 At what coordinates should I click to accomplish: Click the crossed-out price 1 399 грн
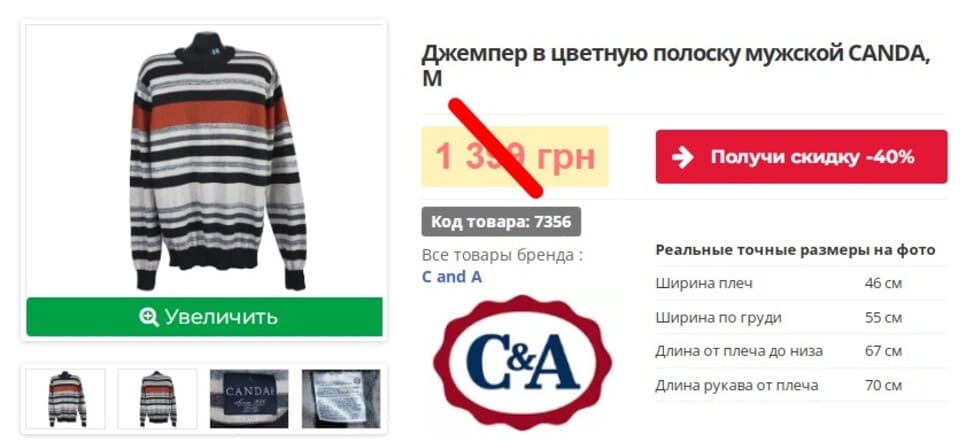click(515, 157)
